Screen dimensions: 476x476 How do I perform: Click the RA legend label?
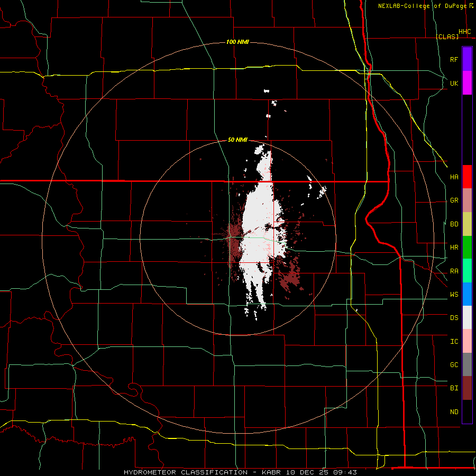pyautogui.click(x=454, y=271)
